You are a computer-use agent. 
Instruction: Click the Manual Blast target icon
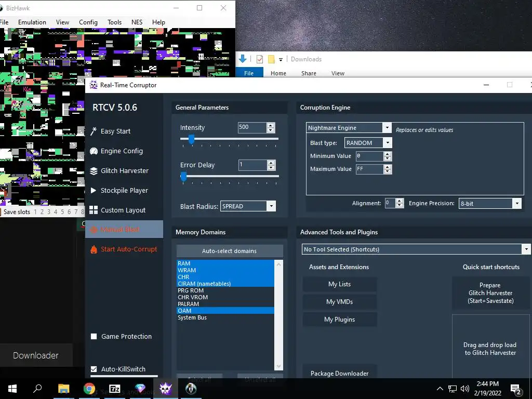pyautogui.click(x=94, y=230)
